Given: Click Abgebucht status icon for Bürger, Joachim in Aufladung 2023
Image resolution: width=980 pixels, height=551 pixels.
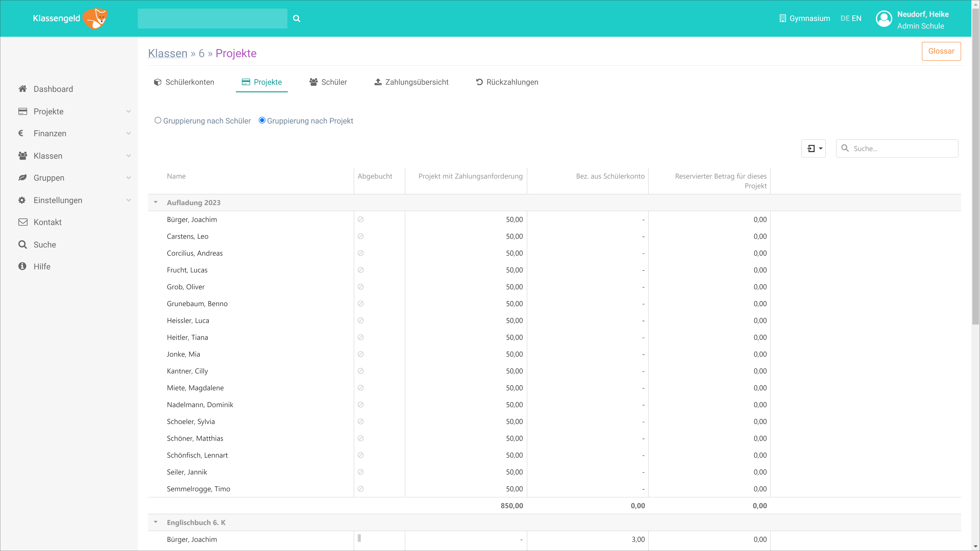Looking at the screenshot, I should click(361, 219).
